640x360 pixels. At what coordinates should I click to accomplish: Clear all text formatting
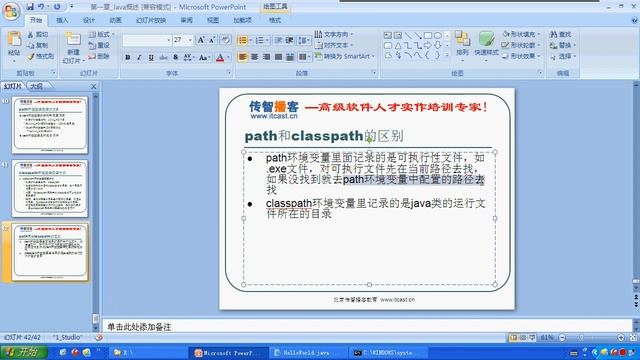225,40
